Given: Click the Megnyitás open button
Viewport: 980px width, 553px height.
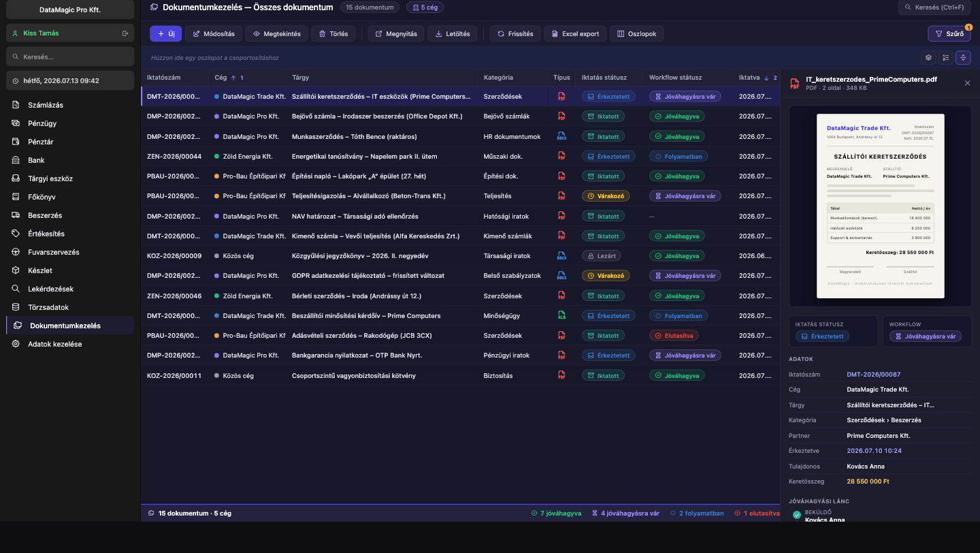Looking at the screenshot, I should click(396, 34).
